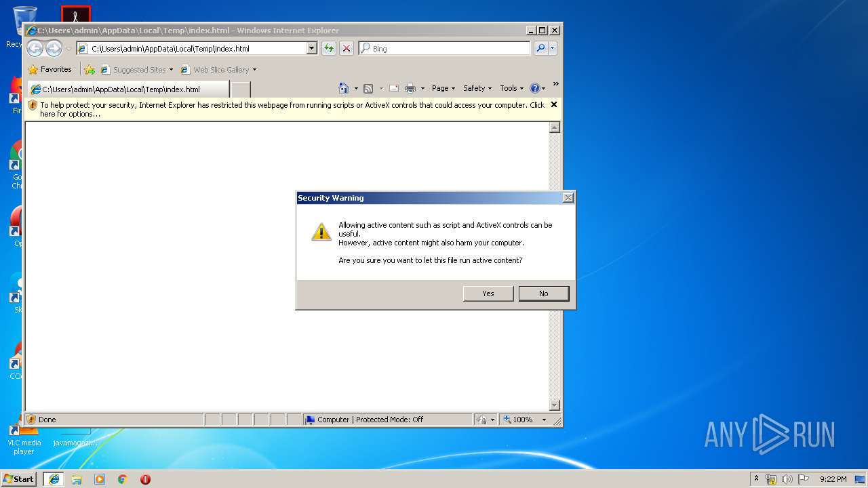Click the warning triangle icon in the dialog

(x=321, y=231)
